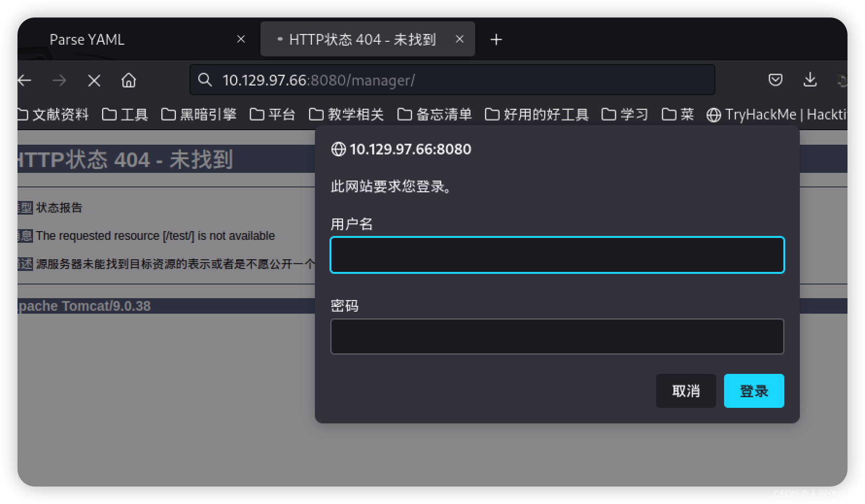Image resolution: width=865 pixels, height=504 pixels.
Task: Click the 密码 password input field
Action: click(x=557, y=336)
